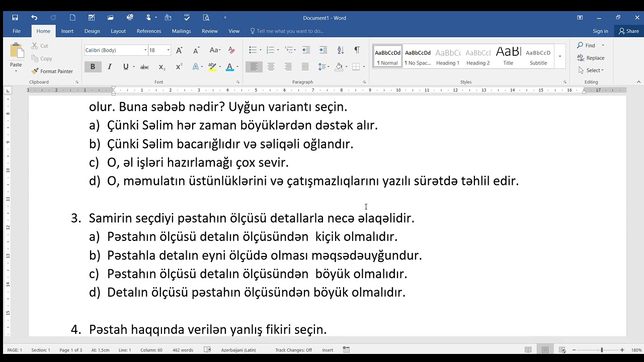
Task: Create a new blank document icon
Action: coord(72,18)
